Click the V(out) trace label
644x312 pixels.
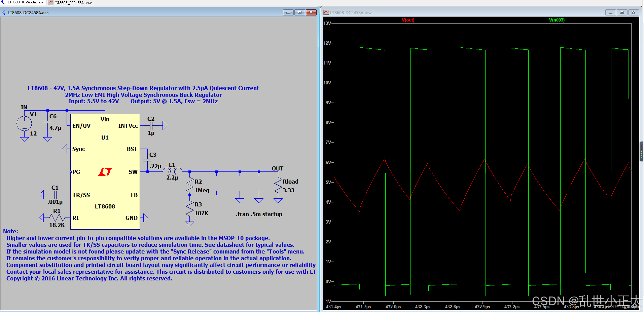(408, 20)
